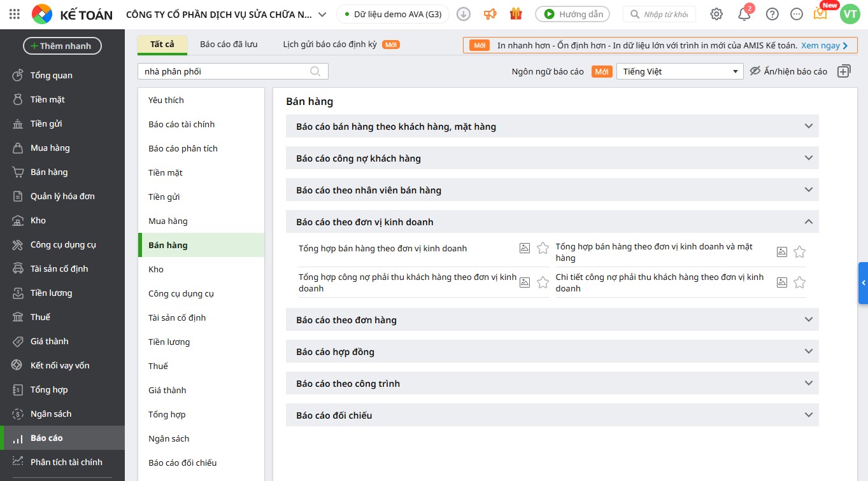Preview image for Tổng hợp bán hàng ... và mặt hàng
Screen dimensions: 868x481
point(782,252)
